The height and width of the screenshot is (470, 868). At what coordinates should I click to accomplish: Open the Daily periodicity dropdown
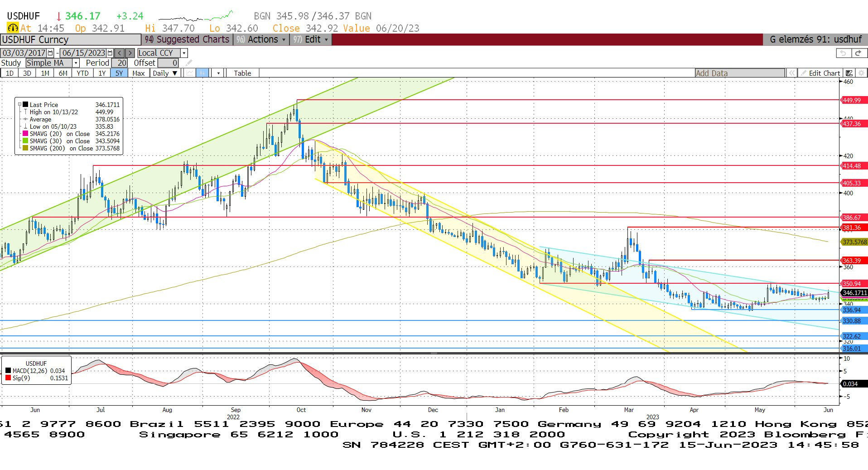coord(165,73)
